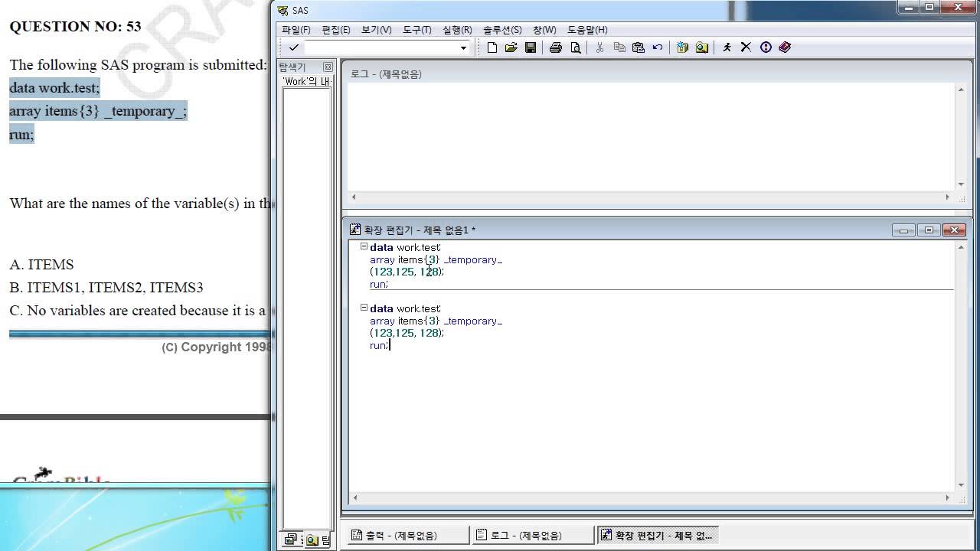
Task: Click the log window scroll left arrow
Action: [x=354, y=197]
